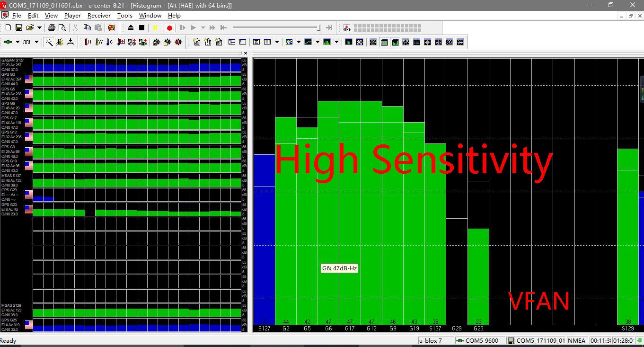
Task: Click the Coldstart (blue C) icon
Action: pyautogui.click(x=109, y=42)
